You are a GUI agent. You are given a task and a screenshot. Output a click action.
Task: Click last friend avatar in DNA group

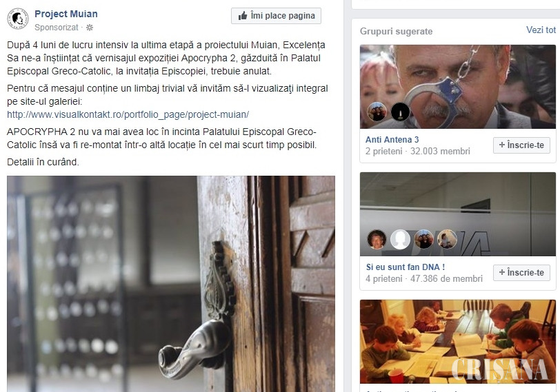point(447,239)
